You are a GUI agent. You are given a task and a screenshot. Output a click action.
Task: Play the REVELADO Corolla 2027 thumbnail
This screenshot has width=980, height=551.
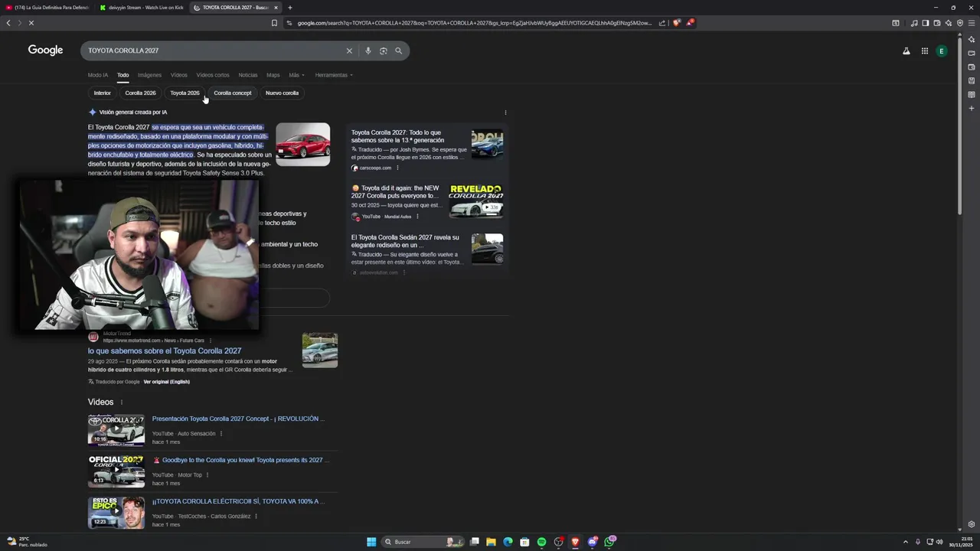point(476,201)
